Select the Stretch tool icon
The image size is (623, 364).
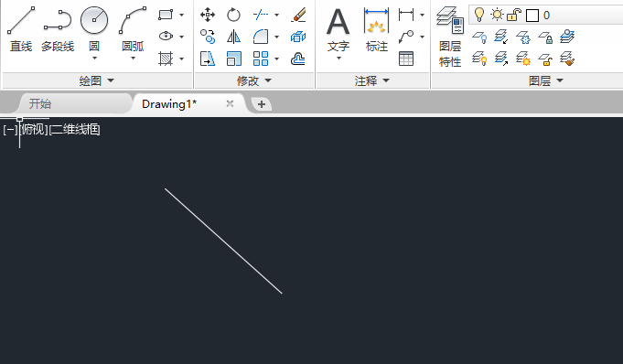(208, 59)
